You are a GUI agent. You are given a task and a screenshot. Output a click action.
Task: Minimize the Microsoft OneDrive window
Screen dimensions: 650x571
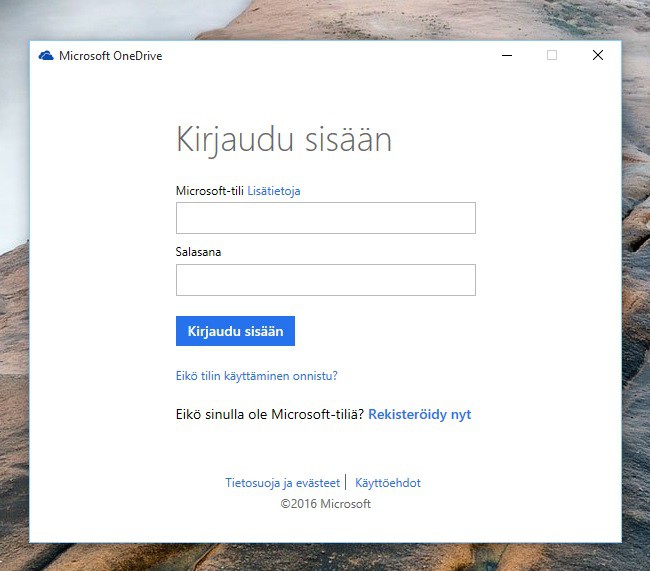(507, 56)
